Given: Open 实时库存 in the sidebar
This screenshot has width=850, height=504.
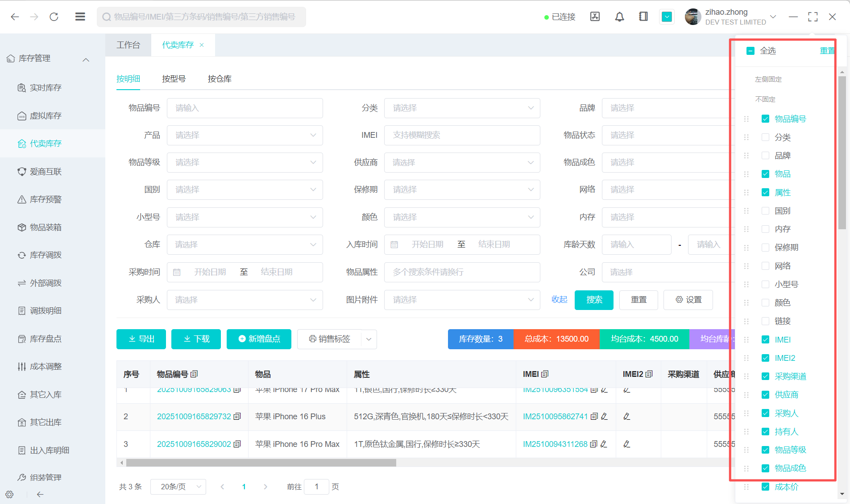Looking at the screenshot, I should coord(46,88).
